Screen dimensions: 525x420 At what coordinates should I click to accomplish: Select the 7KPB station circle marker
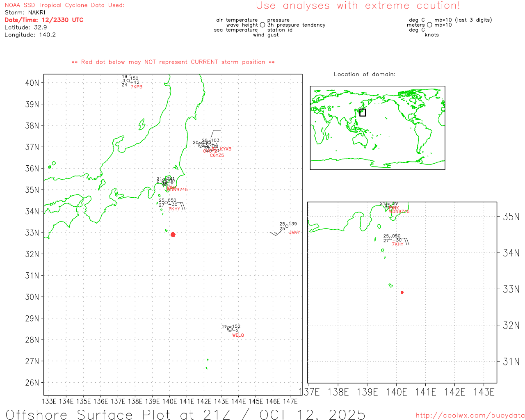click(x=128, y=80)
